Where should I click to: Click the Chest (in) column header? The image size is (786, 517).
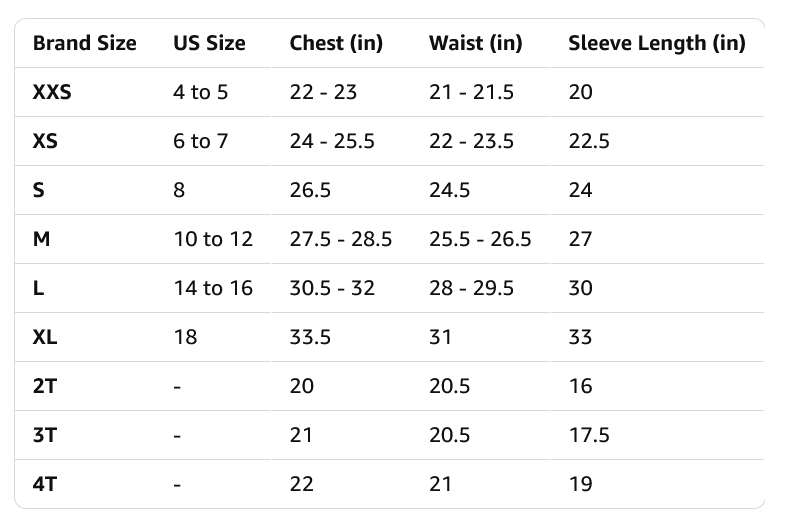(x=336, y=44)
